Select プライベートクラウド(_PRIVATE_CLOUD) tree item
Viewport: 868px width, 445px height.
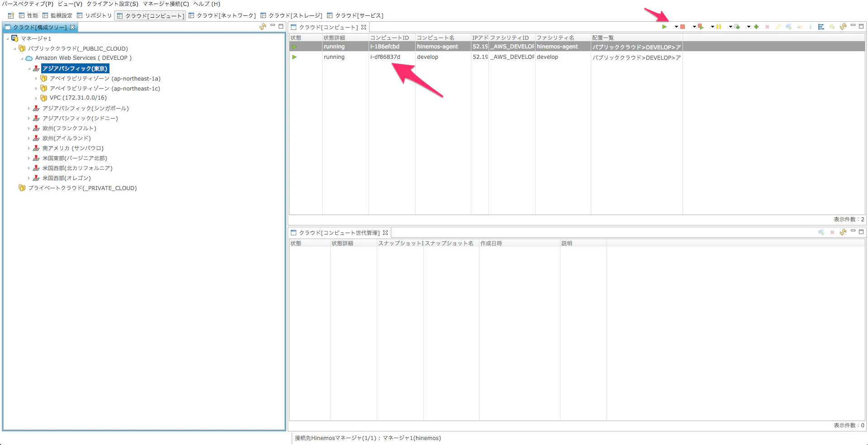pyautogui.click(x=82, y=188)
